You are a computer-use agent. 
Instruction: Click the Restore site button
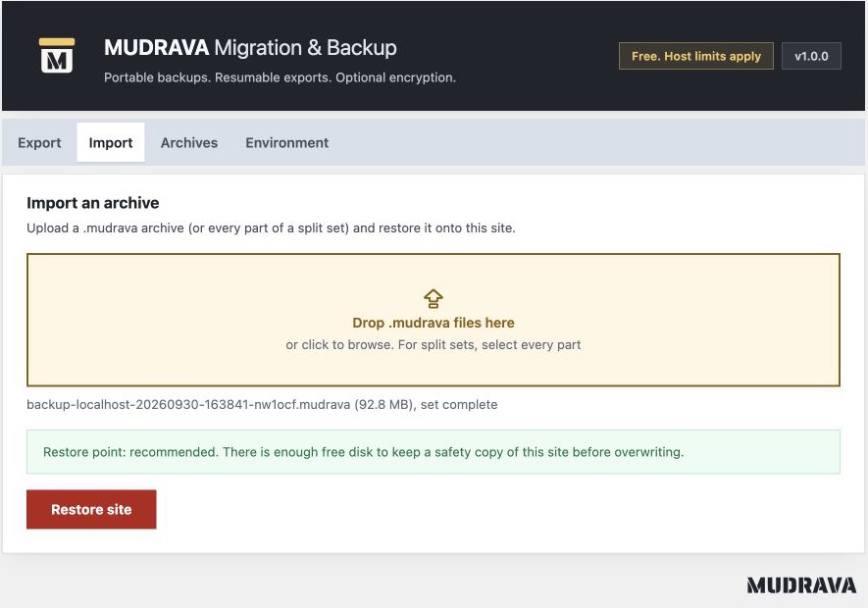coord(91,509)
